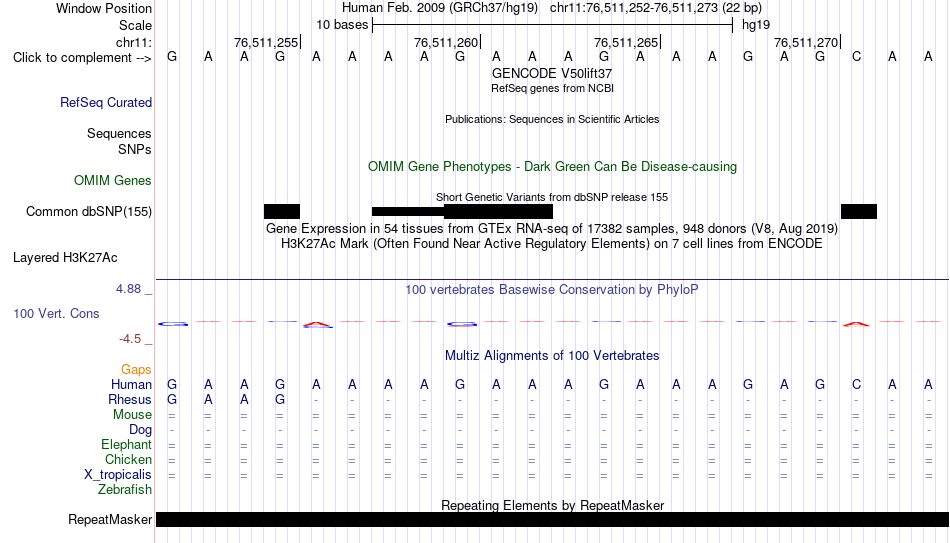Click the GTEx Gene Expression track title

pos(552,228)
